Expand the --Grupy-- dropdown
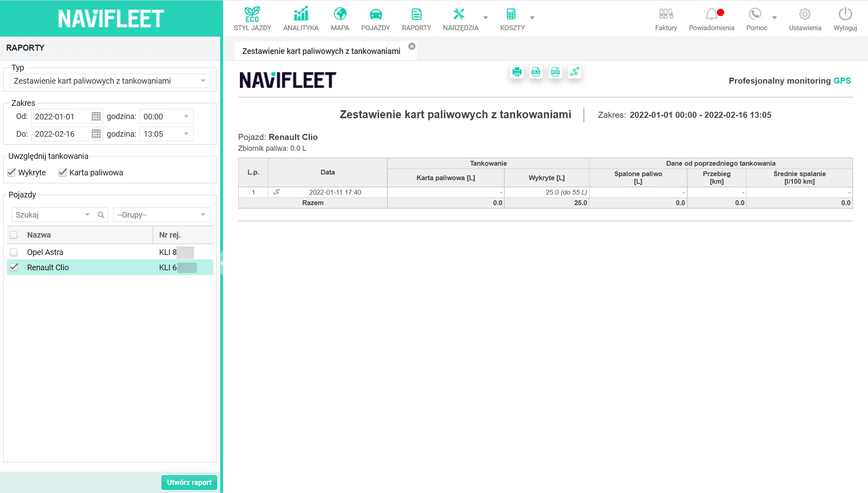This screenshot has height=493, width=868. 203,215
